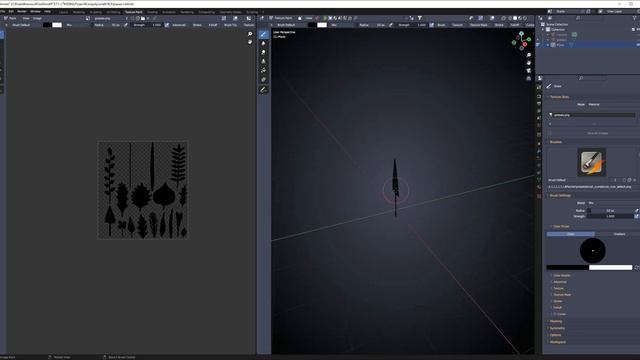Open the Mix blend dropdown in the image editor header

[x=76, y=25]
